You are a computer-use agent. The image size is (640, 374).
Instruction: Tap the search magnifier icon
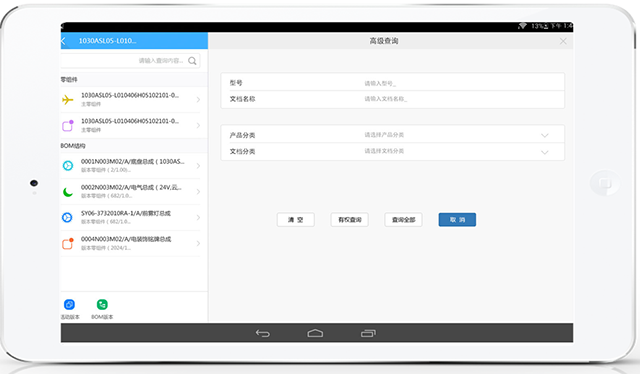pos(192,61)
